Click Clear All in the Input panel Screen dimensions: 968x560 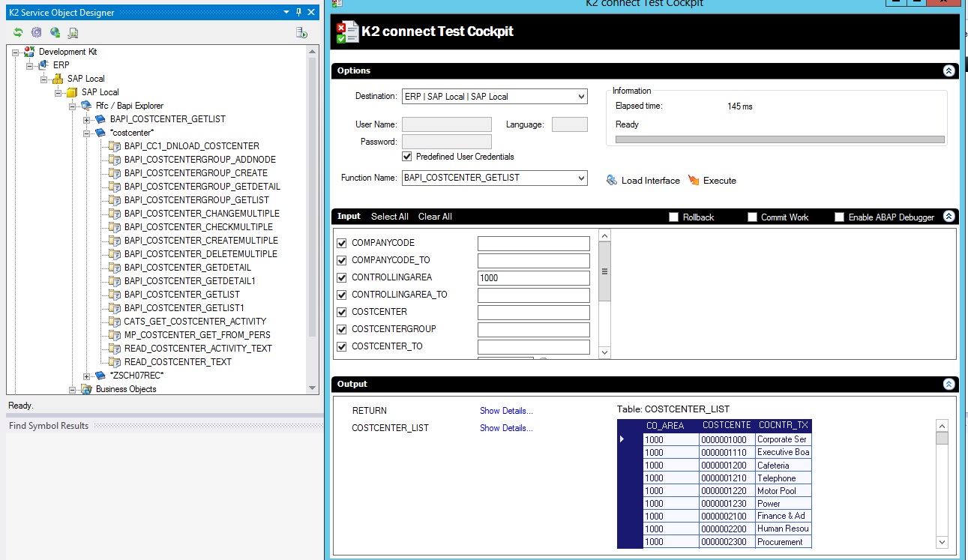[434, 216]
